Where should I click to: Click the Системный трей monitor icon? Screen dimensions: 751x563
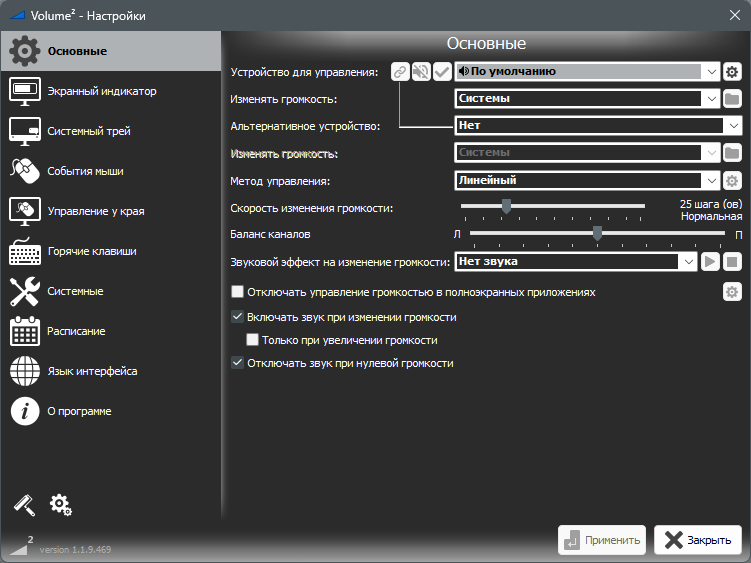pos(24,131)
